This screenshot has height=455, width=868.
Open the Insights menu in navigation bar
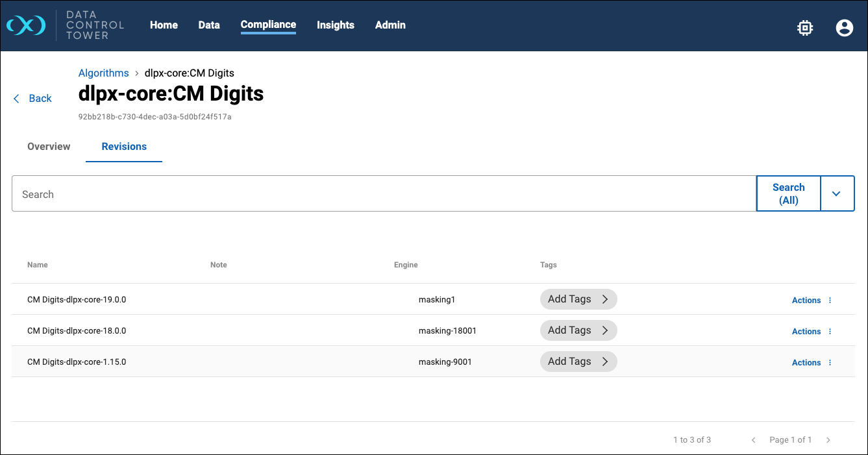[335, 25]
